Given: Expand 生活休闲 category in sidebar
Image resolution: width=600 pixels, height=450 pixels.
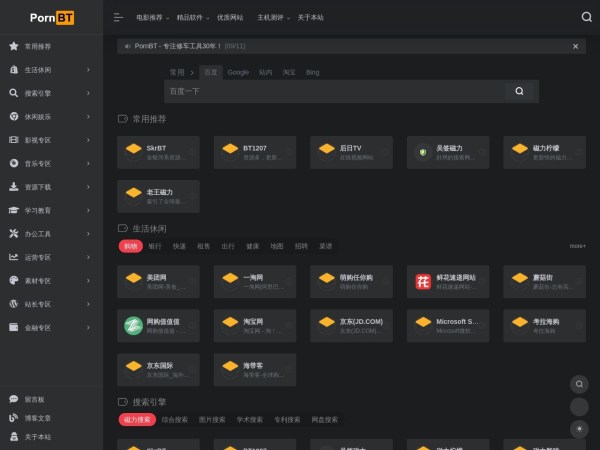Looking at the screenshot, I should [50, 70].
